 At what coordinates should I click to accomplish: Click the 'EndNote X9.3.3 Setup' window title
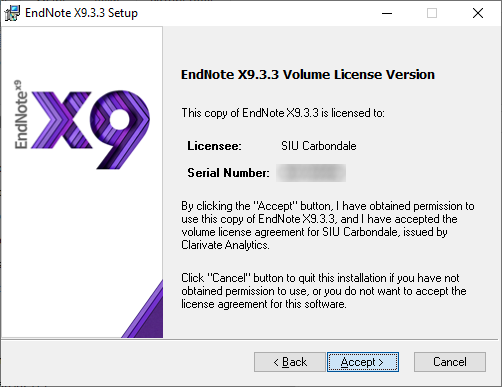point(81,13)
